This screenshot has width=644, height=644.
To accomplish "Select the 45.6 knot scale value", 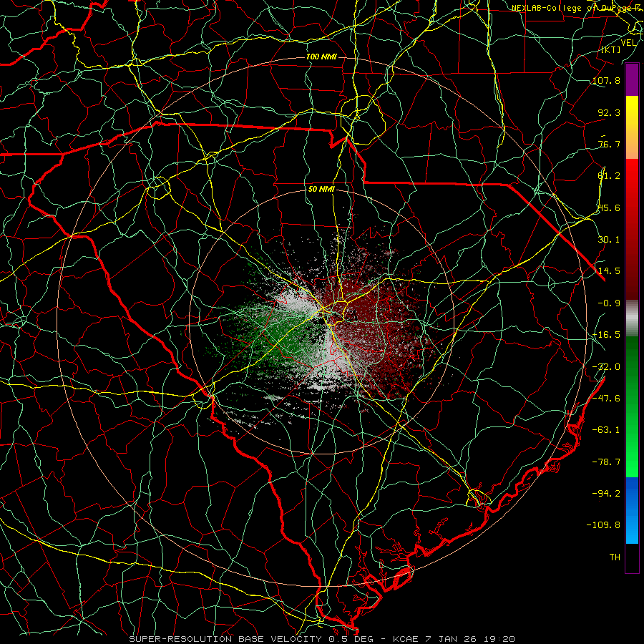I will pos(609,208).
